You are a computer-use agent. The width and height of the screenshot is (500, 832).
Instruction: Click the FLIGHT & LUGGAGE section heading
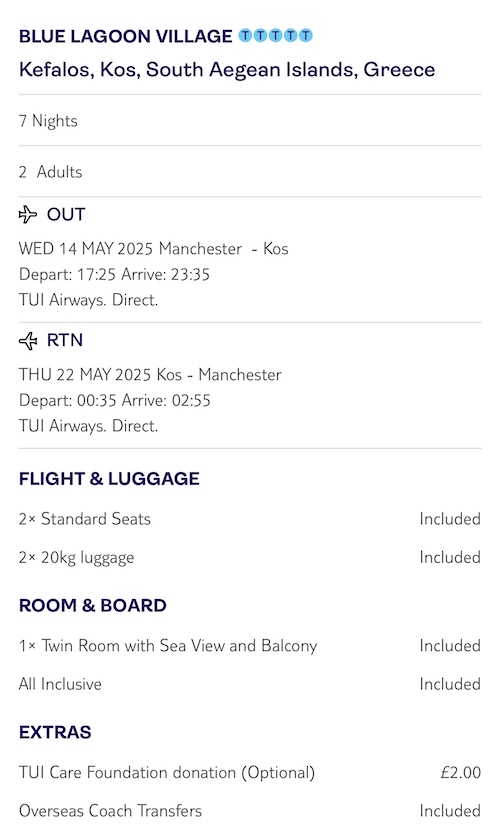(109, 479)
